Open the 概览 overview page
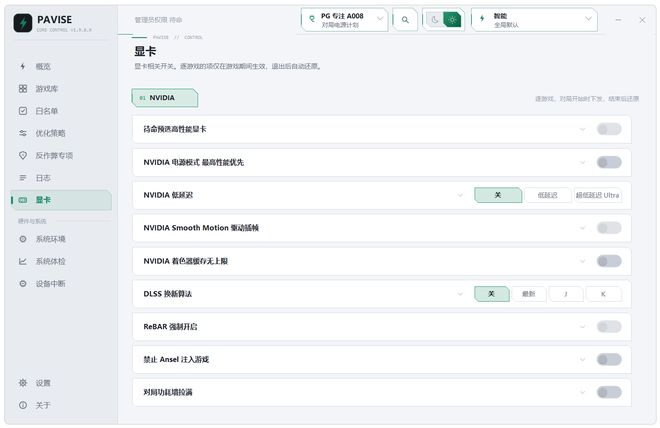Viewport: 660px width, 428px height. [43, 66]
